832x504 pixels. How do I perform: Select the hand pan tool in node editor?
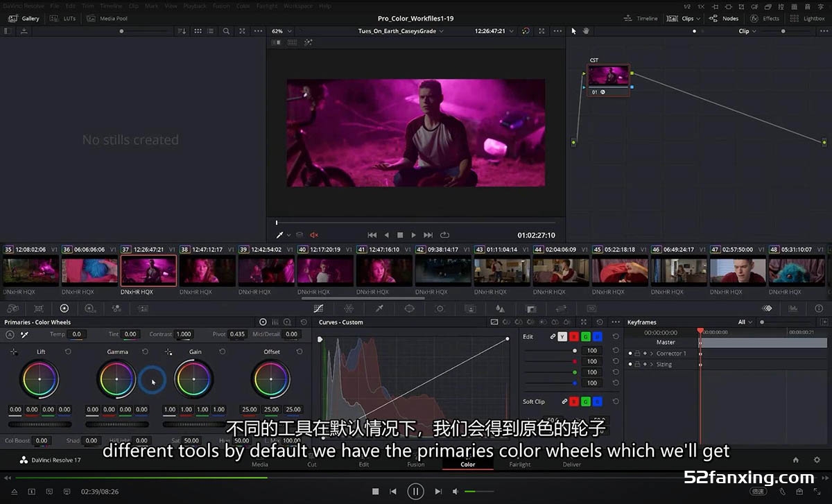point(586,31)
